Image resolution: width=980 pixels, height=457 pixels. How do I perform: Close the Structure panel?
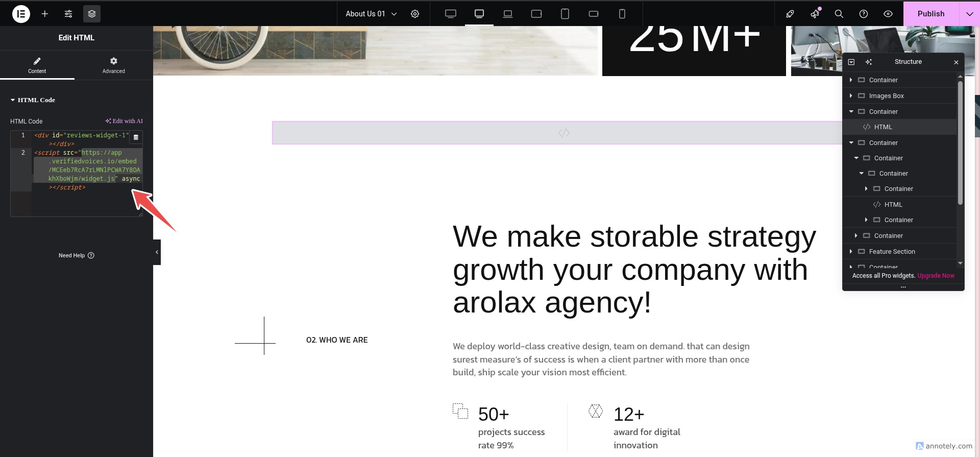coord(956,62)
